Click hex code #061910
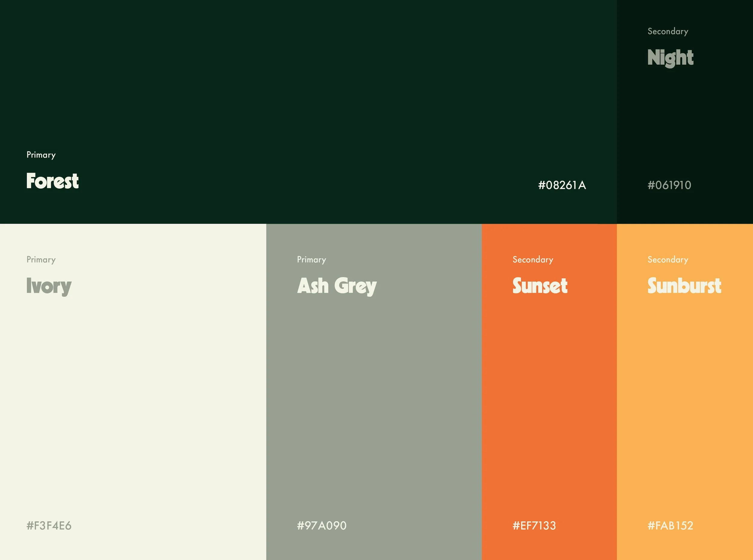Viewport: 753px width, 560px height. tap(669, 185)
